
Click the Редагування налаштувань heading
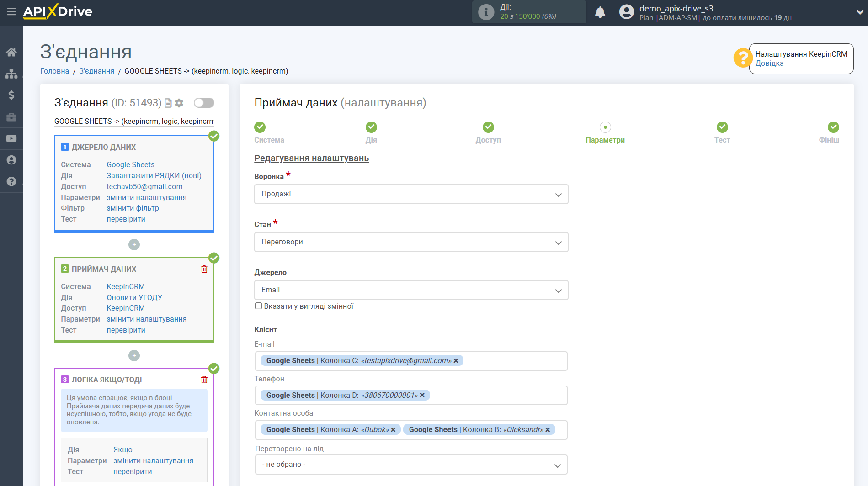(311, 158)
